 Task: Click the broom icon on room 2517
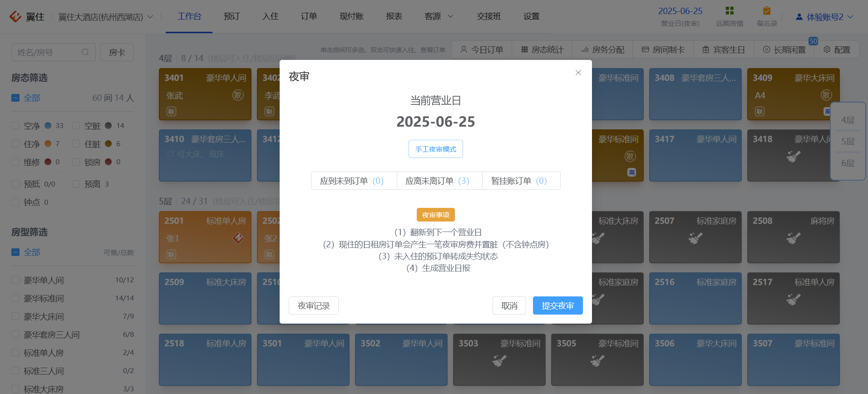tap(794, 299)
